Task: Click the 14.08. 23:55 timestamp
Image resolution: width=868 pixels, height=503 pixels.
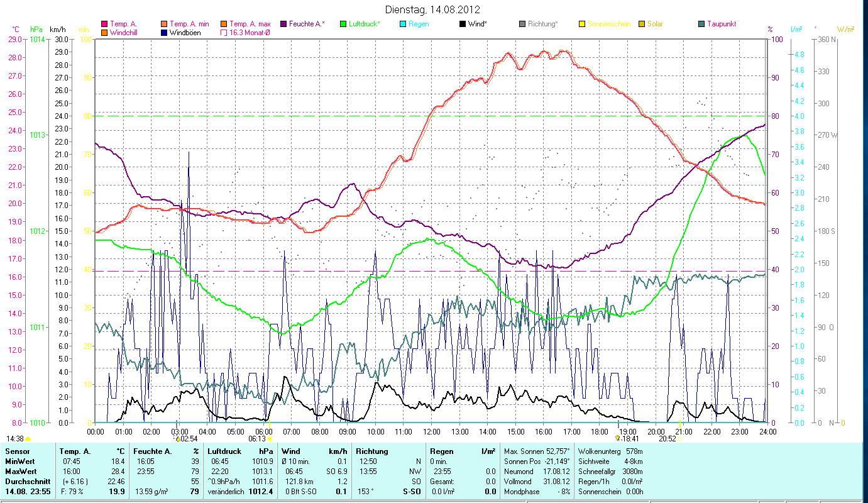Action: pyautogui.click(x=26, y=492)
